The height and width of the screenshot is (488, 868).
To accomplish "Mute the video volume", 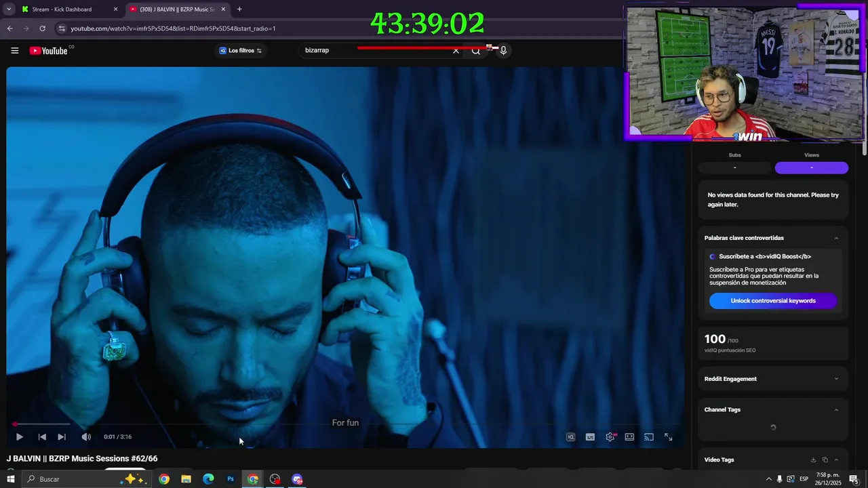I will point(86,437).
